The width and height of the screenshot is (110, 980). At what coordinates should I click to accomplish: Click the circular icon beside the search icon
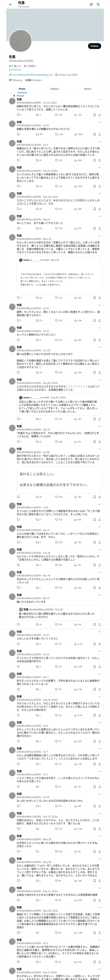point(91,4)
